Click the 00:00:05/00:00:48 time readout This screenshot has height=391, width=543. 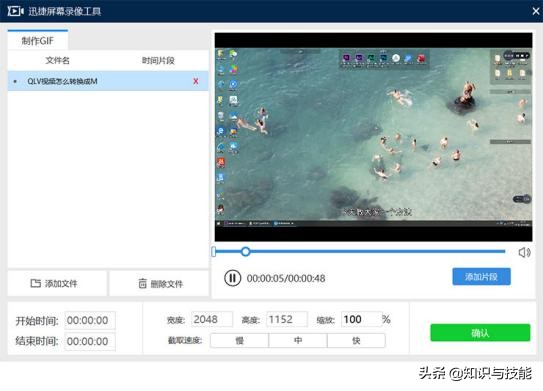pyautogui.click(x=286, y=278)
